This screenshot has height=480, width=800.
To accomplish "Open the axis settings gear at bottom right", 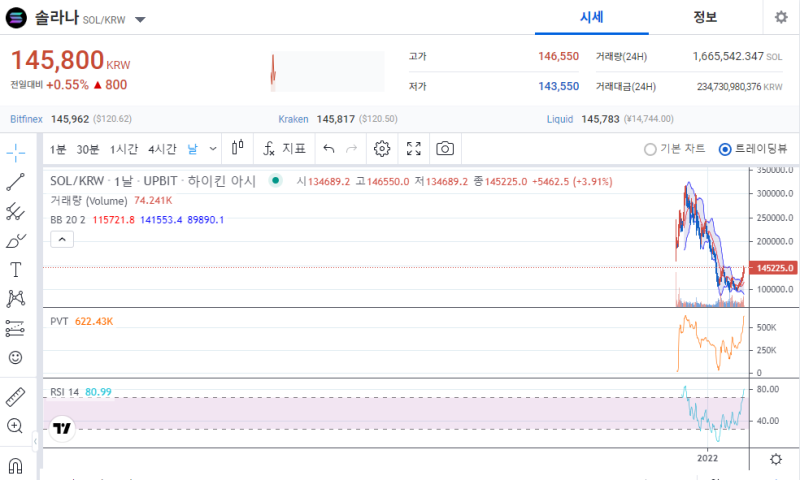I will [x=776, y=459].
